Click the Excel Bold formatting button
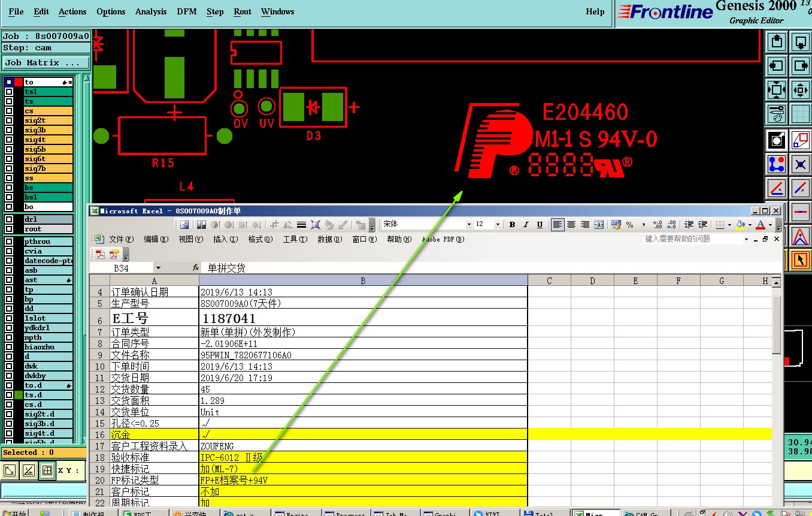Image resolution: width=812 pixels, height=516 pixels. point(512,225)
